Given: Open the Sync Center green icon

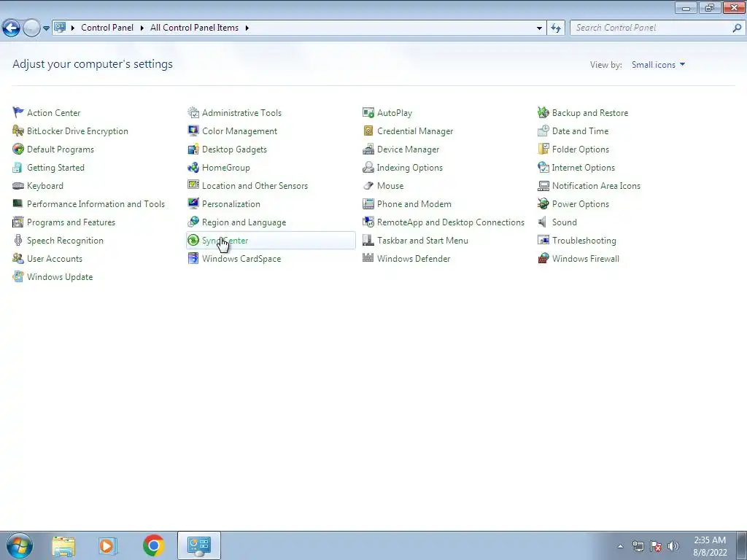Looking at the screenshot, I should pyautogui.click(x=193, y=240).
